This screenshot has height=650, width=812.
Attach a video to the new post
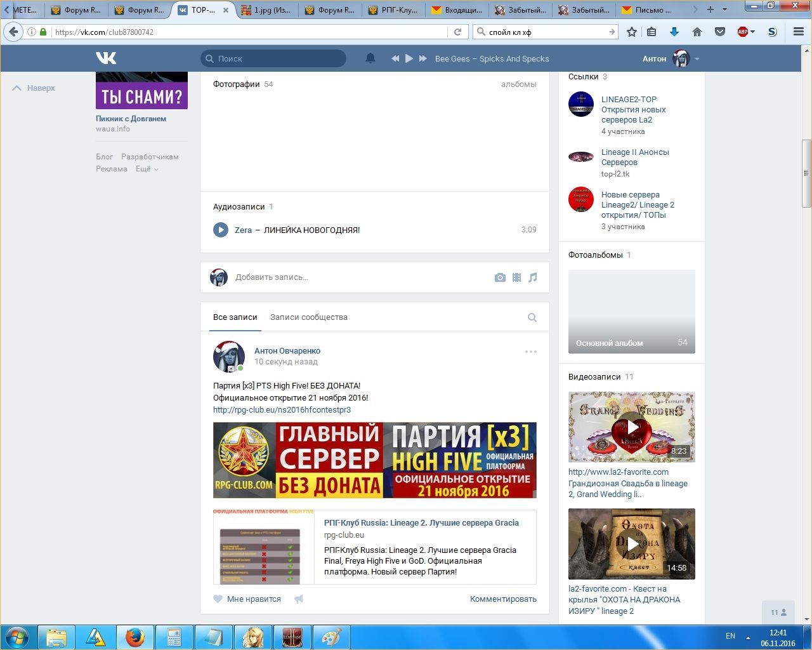click(x=516, y=277)
